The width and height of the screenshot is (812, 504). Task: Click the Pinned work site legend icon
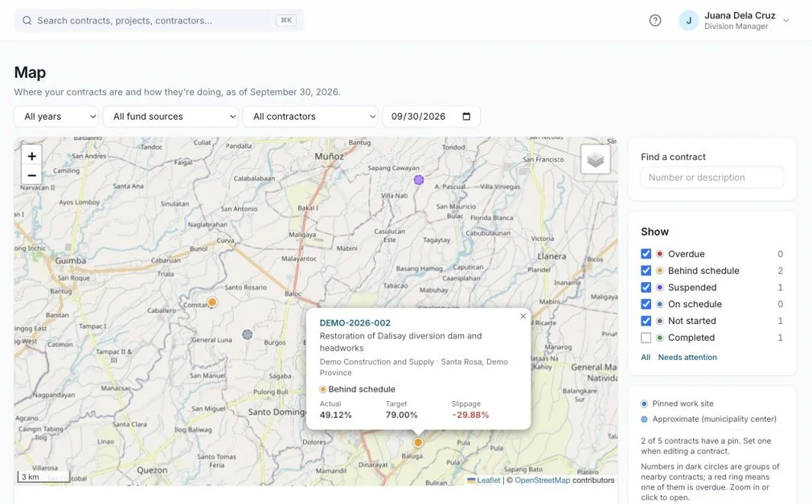(644, 404)
